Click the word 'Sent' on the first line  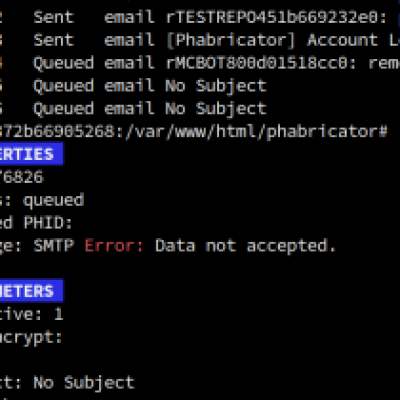53,17
